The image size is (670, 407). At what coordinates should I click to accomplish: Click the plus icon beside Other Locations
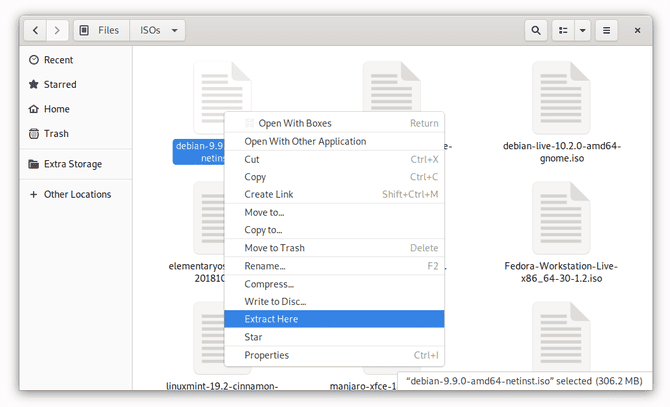pyautogui.click(x=33, y=194)
